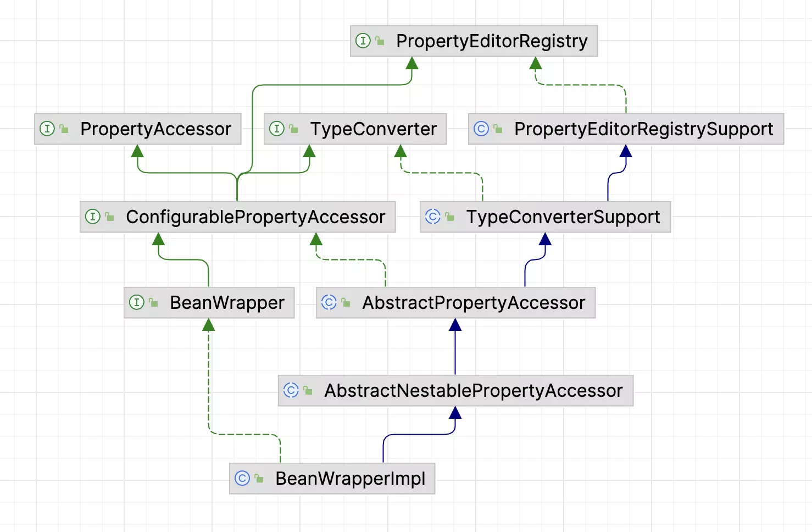
Task: Click the interface icon of TypeConverter
Action: coord(277,129)
